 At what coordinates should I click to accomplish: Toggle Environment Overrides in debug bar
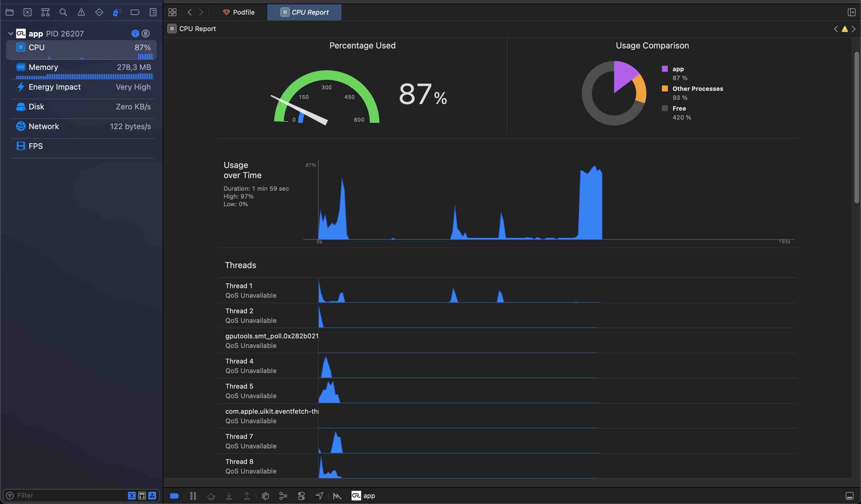[301, 495]
